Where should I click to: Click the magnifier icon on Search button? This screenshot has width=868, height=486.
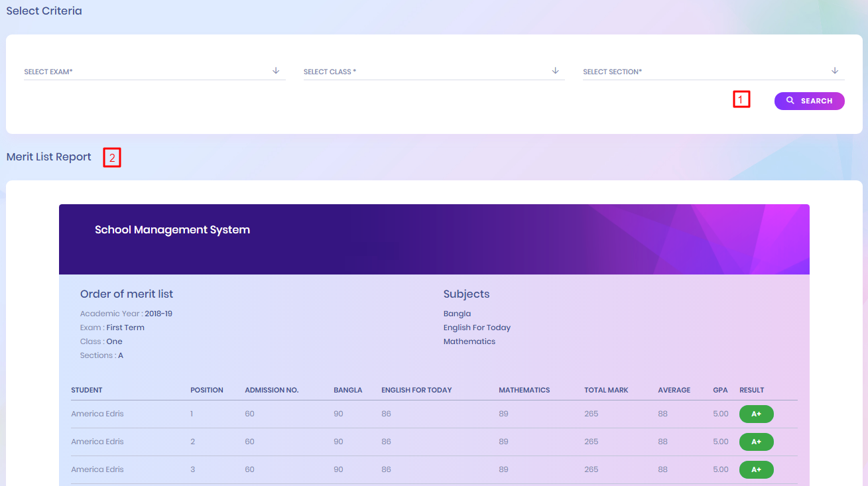(790, 101)
